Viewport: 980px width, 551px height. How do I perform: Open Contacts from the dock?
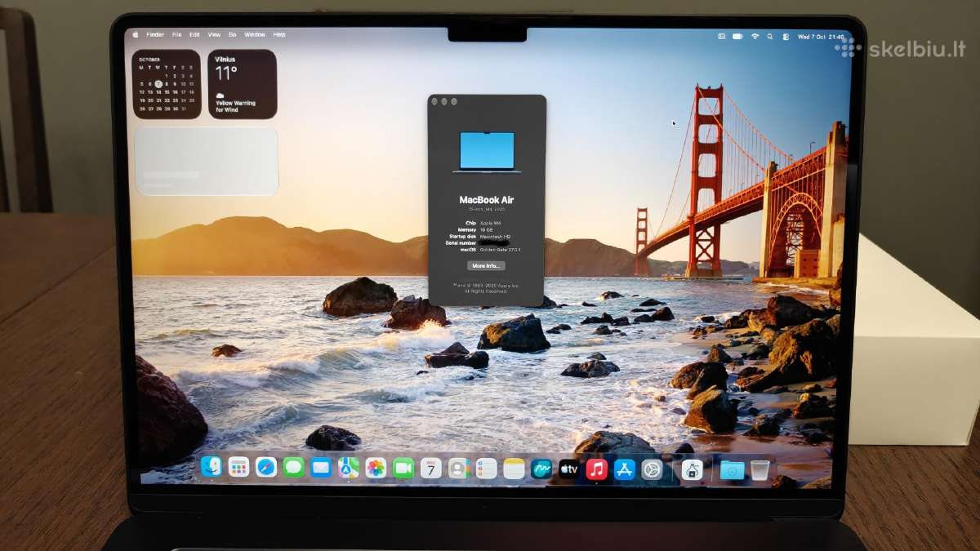pyautogui.click(x=458, y=468)
